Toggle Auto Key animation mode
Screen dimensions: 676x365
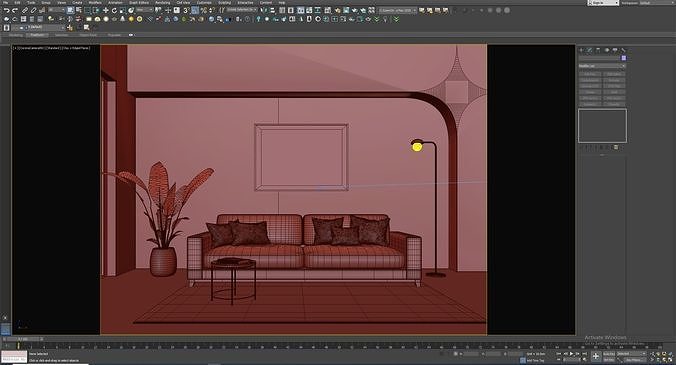click(609, 354)
